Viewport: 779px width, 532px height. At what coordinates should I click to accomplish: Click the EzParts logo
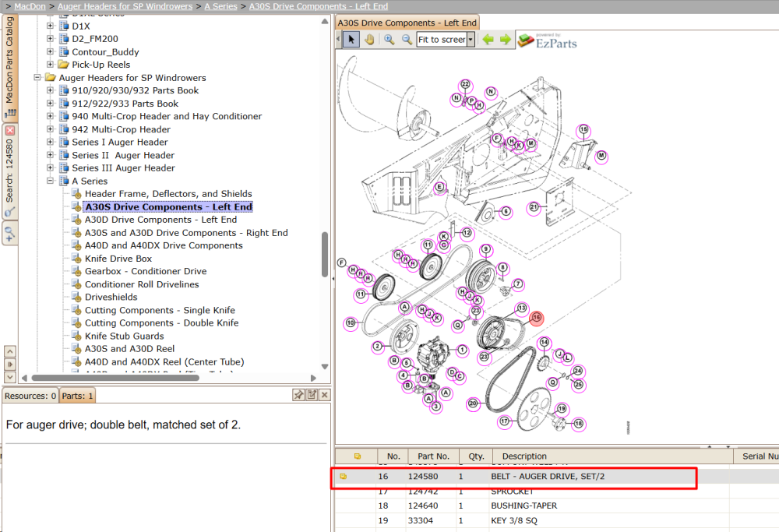tap(547, 41)
